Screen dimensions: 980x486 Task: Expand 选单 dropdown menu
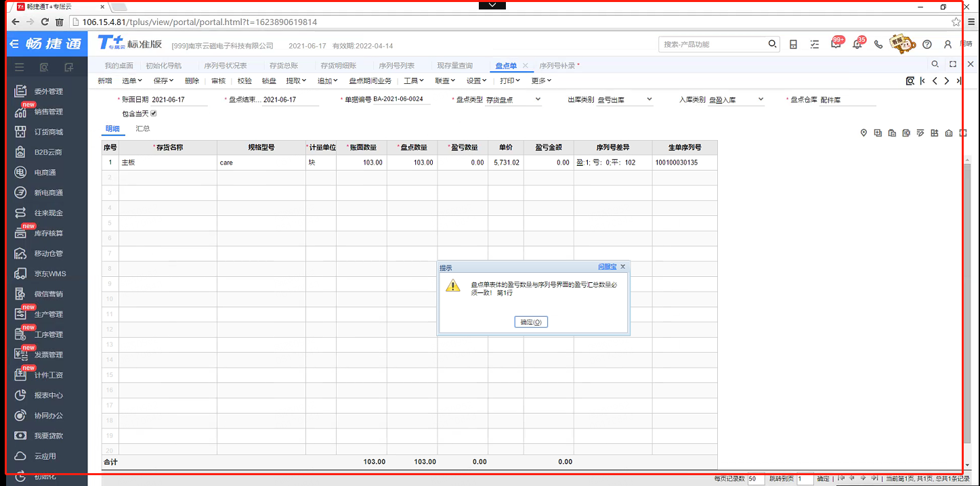131,81
